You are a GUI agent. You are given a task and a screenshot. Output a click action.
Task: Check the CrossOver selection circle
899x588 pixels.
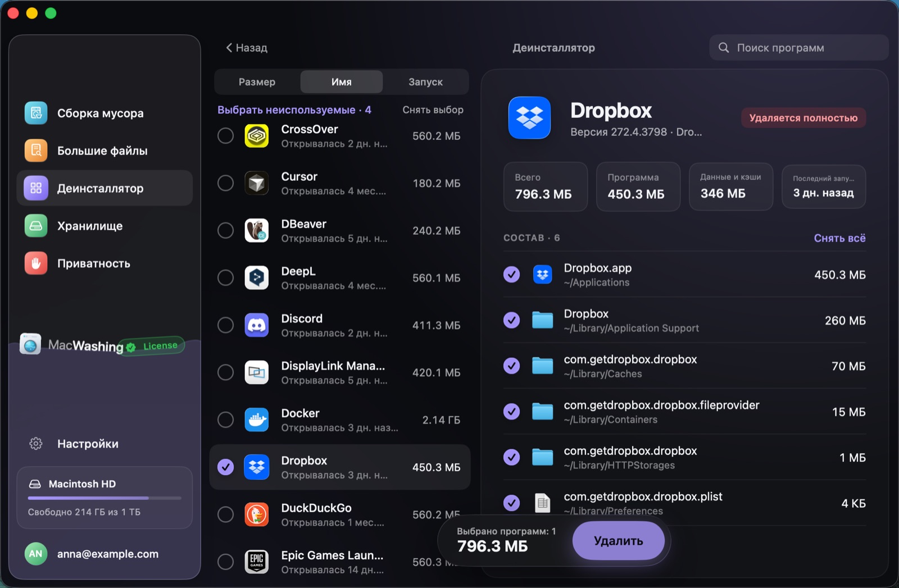225,136
